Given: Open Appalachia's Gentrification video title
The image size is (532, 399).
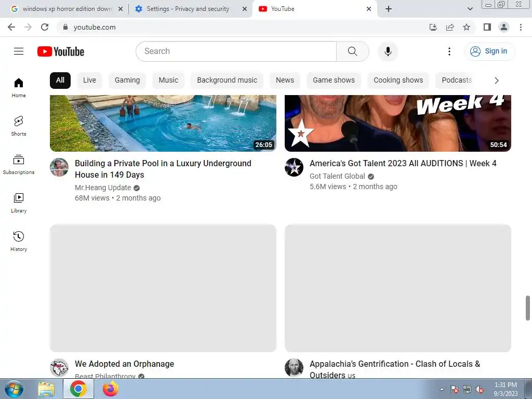Looking at the screenshot, I should point(395,369).
